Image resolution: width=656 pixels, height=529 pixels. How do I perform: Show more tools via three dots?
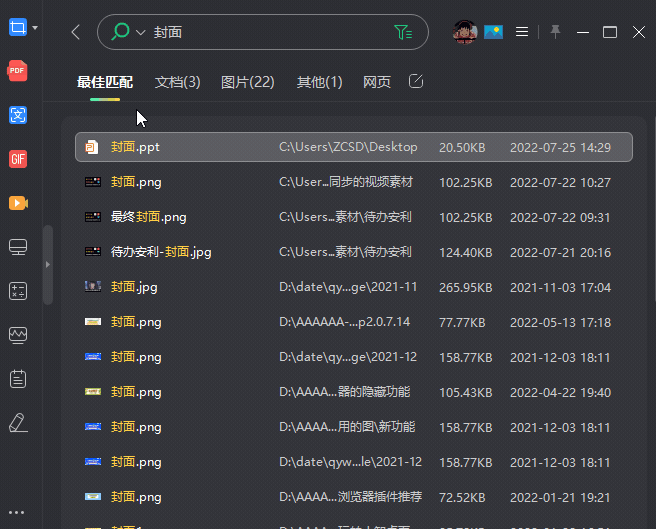(x=16, y=512)
